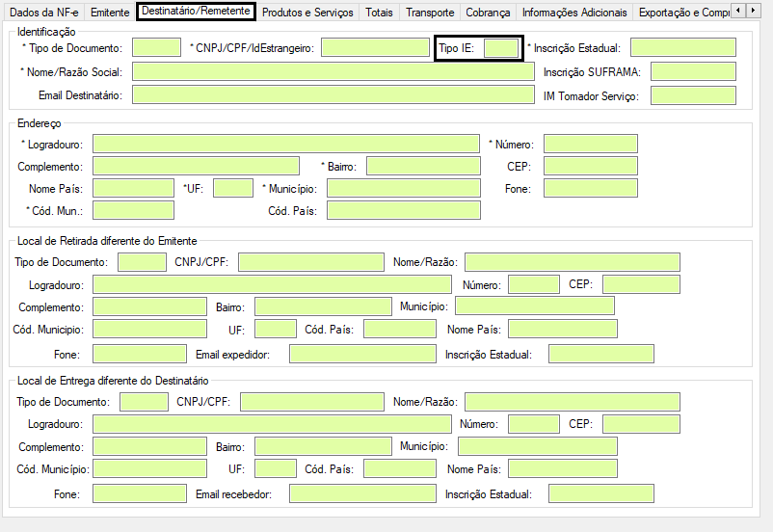
Task: Focus CEP field in Local de Retirada
Action: [641, 284]
